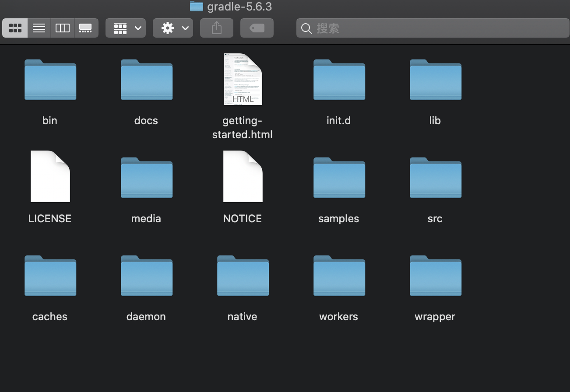Click the 'wrapper' name label
Screen dimensions: 570x392
pos(435,317)
